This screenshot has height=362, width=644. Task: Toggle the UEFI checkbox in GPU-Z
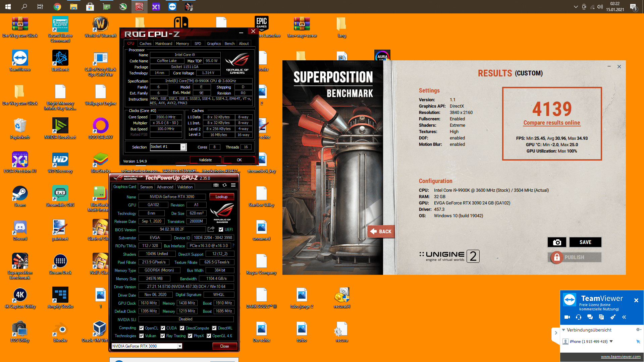pyautogui.click(x=221, y=230)
